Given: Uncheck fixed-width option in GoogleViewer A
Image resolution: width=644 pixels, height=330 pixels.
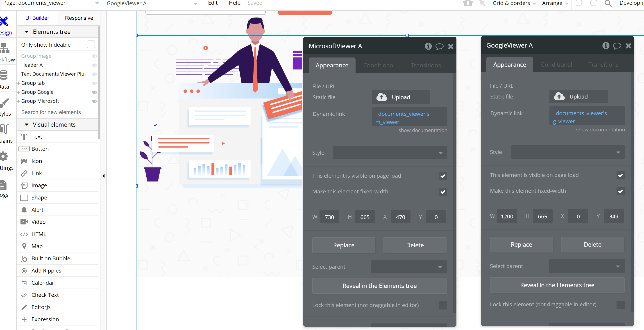Looking at the screenshot, I should click(620, 191).
